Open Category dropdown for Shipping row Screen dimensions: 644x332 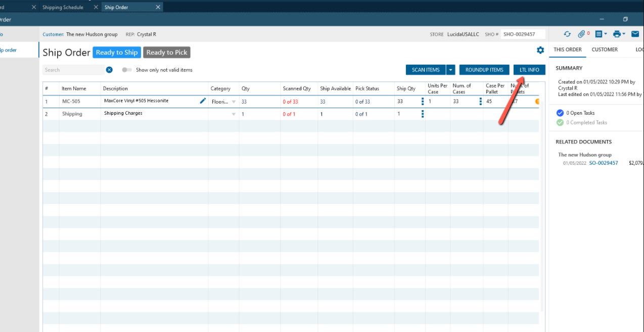[234, 114]
